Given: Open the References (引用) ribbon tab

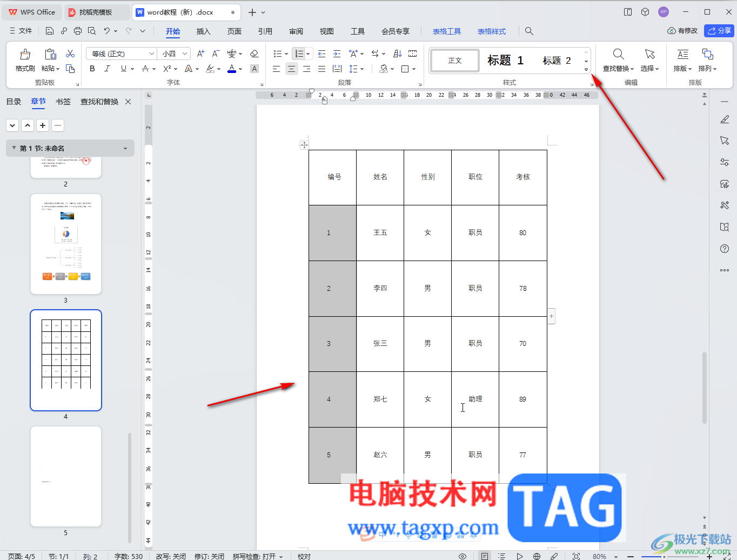Looking at the screenshot, I should pyautogui.click(x=265, y=31).
